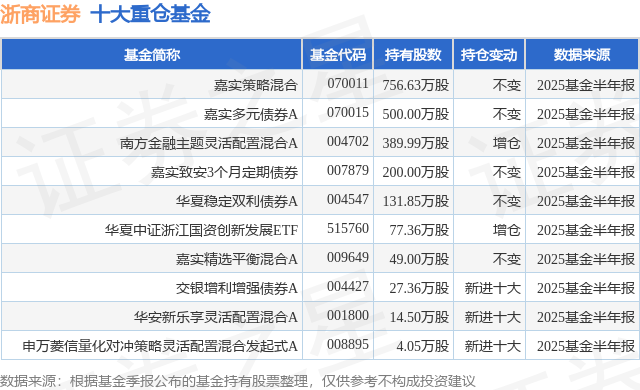Click the 十大重仓基金 heading
The image size is (640, 390).
coord(150,14)
